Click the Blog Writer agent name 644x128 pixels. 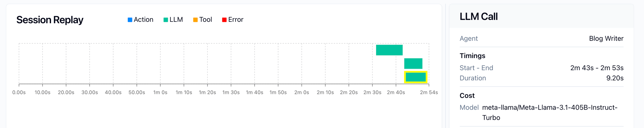pos(606,39)
